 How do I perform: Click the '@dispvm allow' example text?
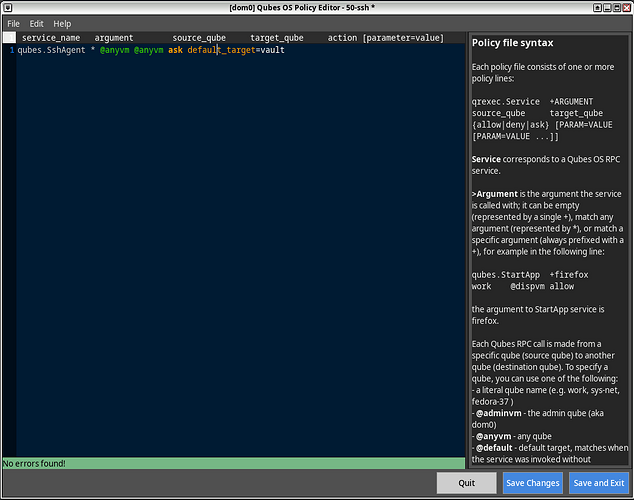[x=542, y=287]
